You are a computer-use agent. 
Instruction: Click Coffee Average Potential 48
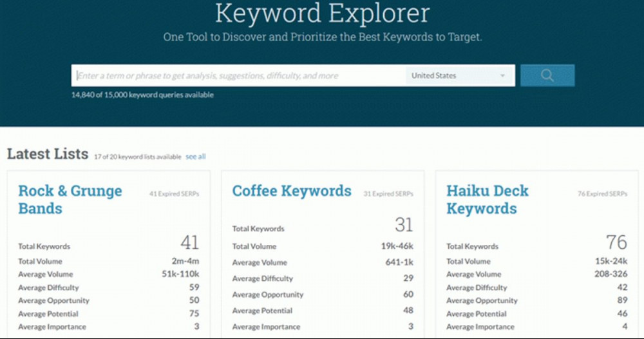click(408, 310)
